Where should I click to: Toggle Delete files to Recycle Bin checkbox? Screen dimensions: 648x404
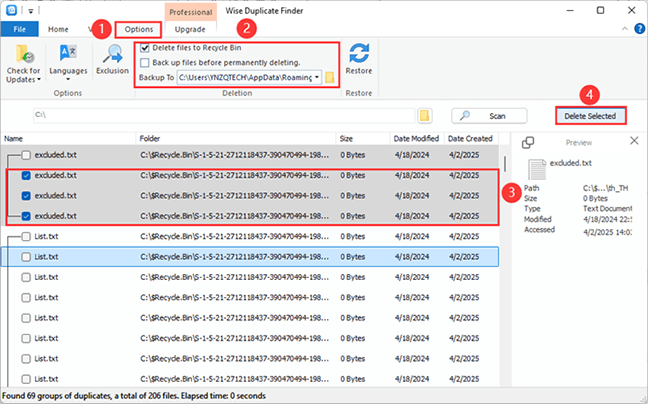[145, 48]
